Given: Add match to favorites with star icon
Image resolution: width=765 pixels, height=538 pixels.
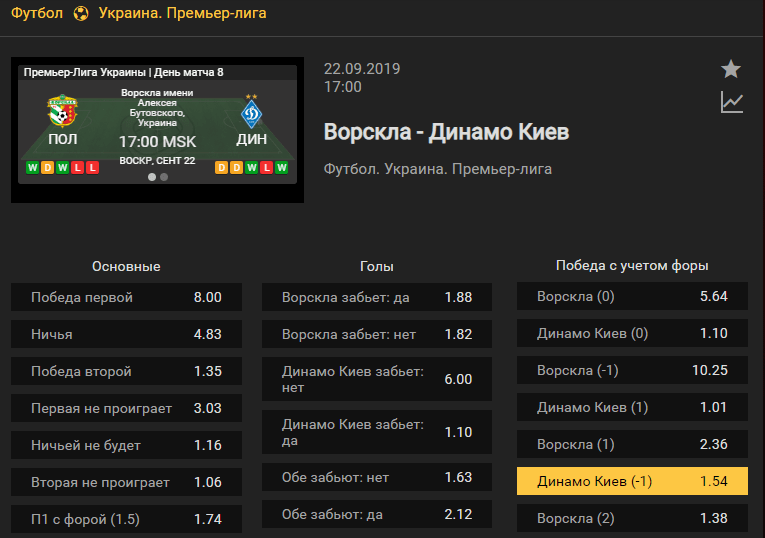Looking at the screenshot, I should coord(731,69).
